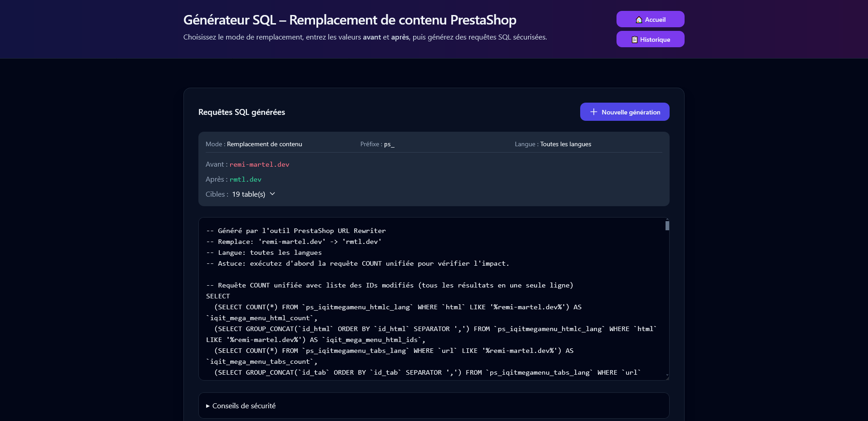Click the Requêtes SQL générées heading
The image size is (868, 421).
[241, 112]
